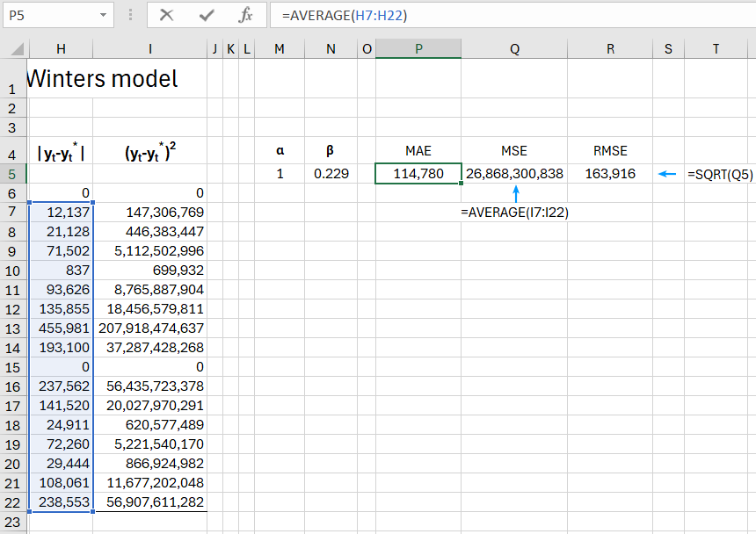Viewport: 756px width, 534px height.
Task: Click the blue arrow pointing to RMSE formula
Action: click(x=667, y=173)
